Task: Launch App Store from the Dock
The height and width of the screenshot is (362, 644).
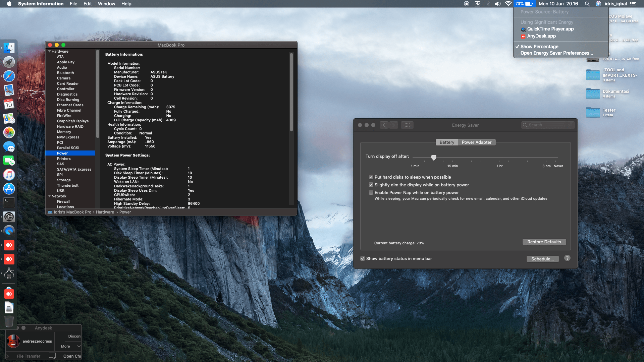Action: pyautogui.click(x=9, y=189)
